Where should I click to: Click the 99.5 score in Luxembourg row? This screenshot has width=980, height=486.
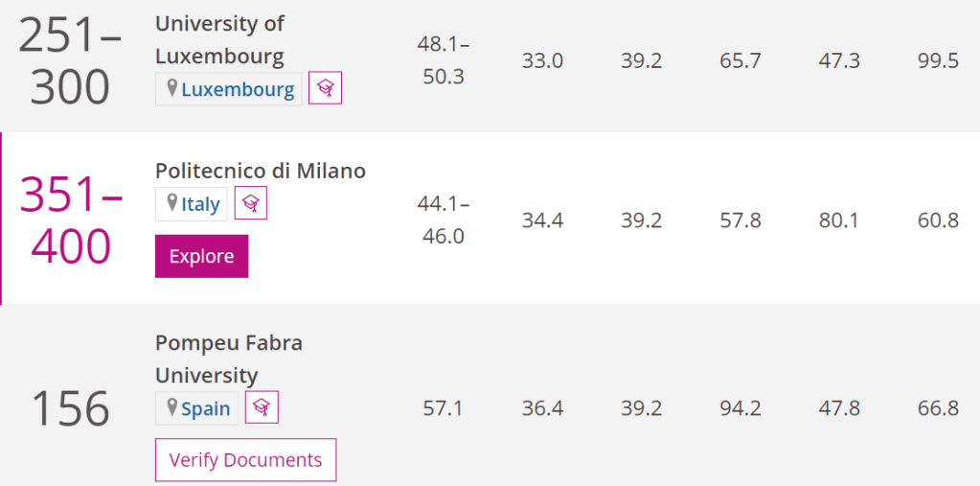pyautogui.click(x=938, y=61)
